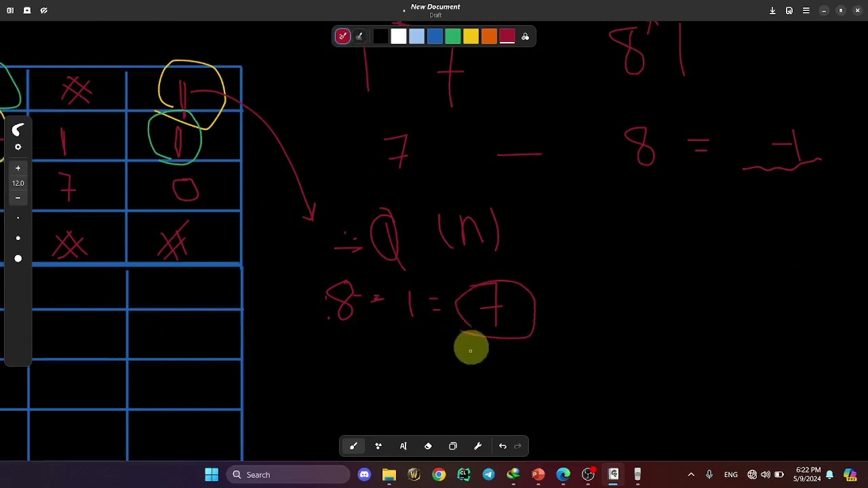Open CLion from the taskbar

(x=464, y=474)
